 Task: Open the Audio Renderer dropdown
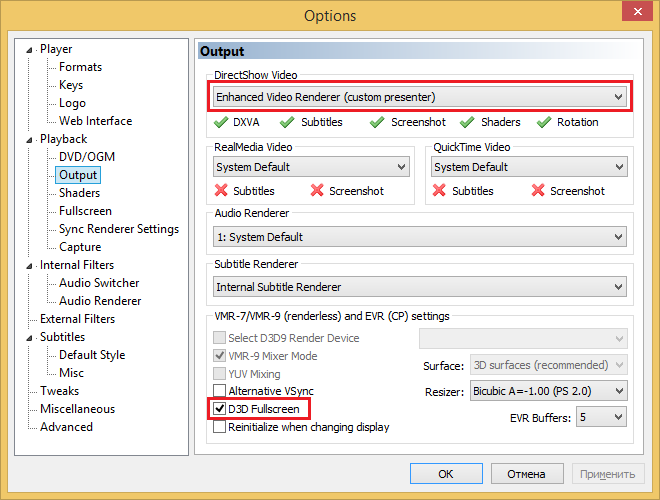coord(420,237)
